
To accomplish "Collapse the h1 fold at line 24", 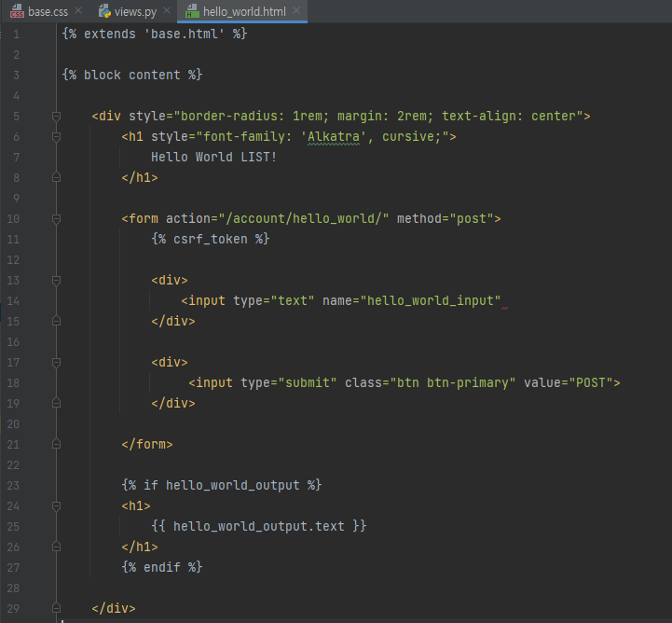I will (x=56, y=505).
